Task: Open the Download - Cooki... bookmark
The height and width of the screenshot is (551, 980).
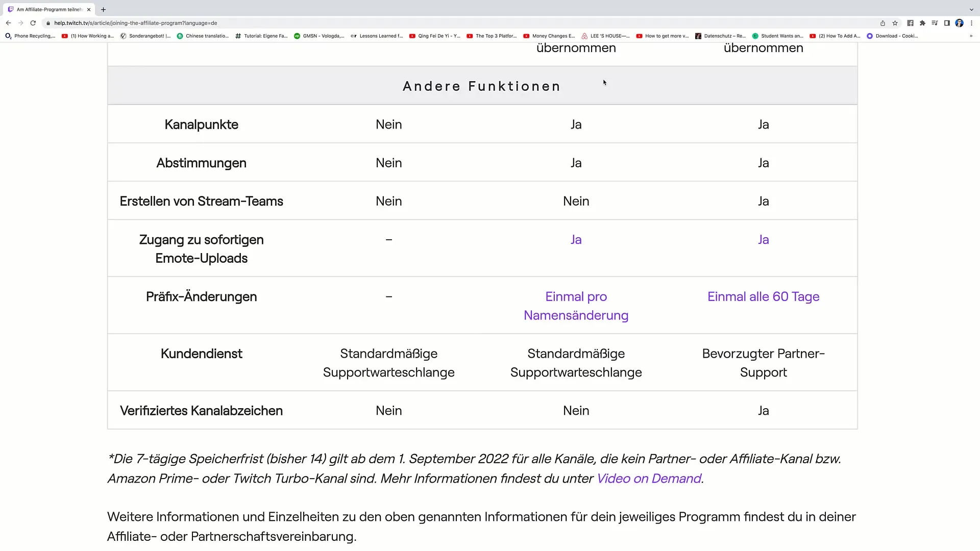Action: [893, 36]
